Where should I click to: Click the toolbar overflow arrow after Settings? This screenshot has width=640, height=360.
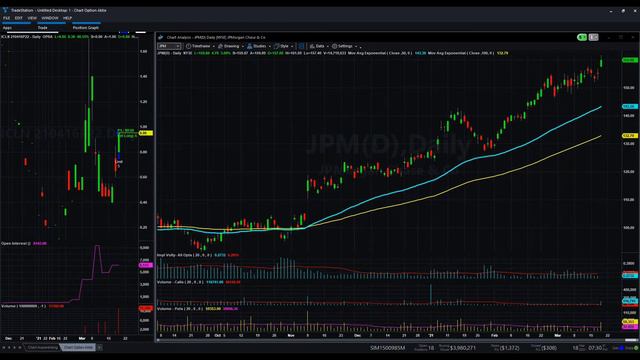pos(360,47)
